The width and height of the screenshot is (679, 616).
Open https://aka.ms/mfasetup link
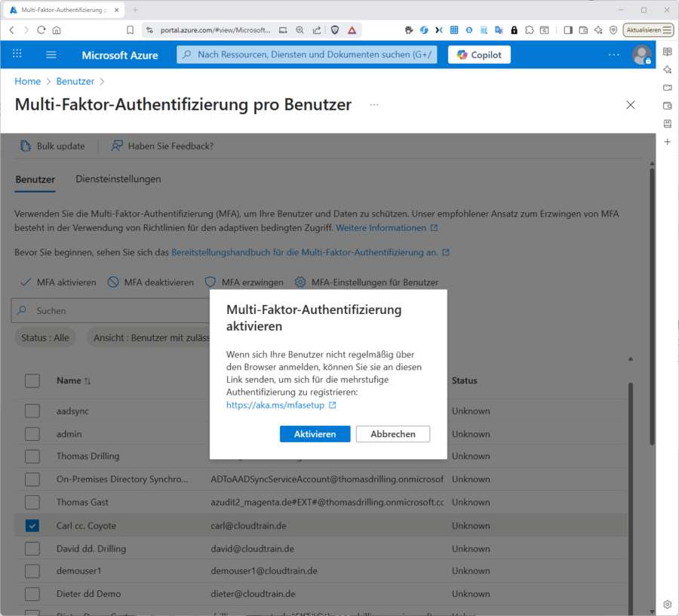pyautogui.click(x=281, y=405)
